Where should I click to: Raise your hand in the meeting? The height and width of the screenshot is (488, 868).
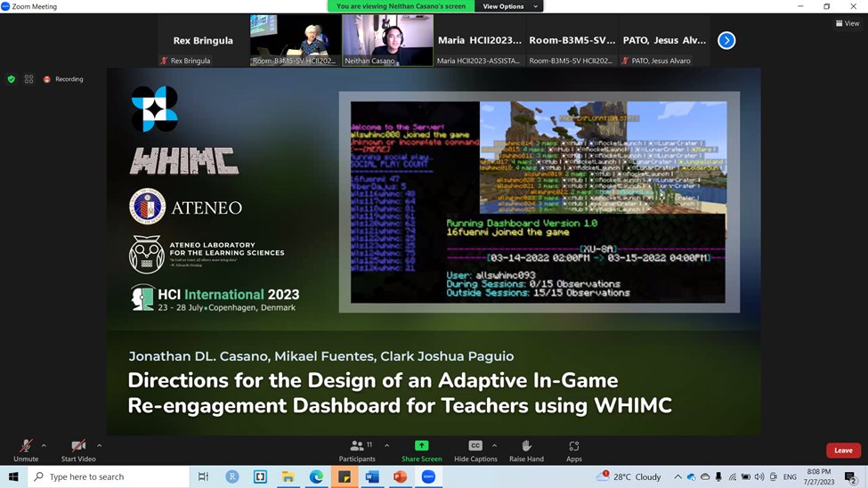(526, 451)
